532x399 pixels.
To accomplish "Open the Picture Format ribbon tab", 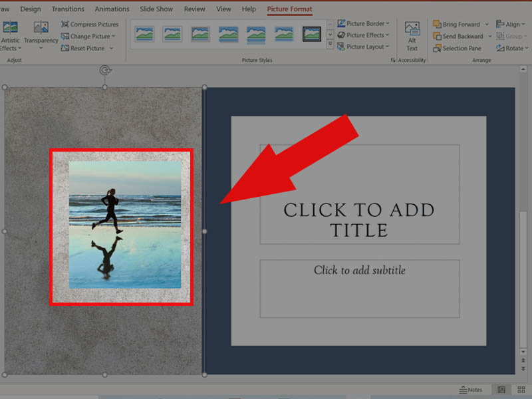I will click(289, 9).
